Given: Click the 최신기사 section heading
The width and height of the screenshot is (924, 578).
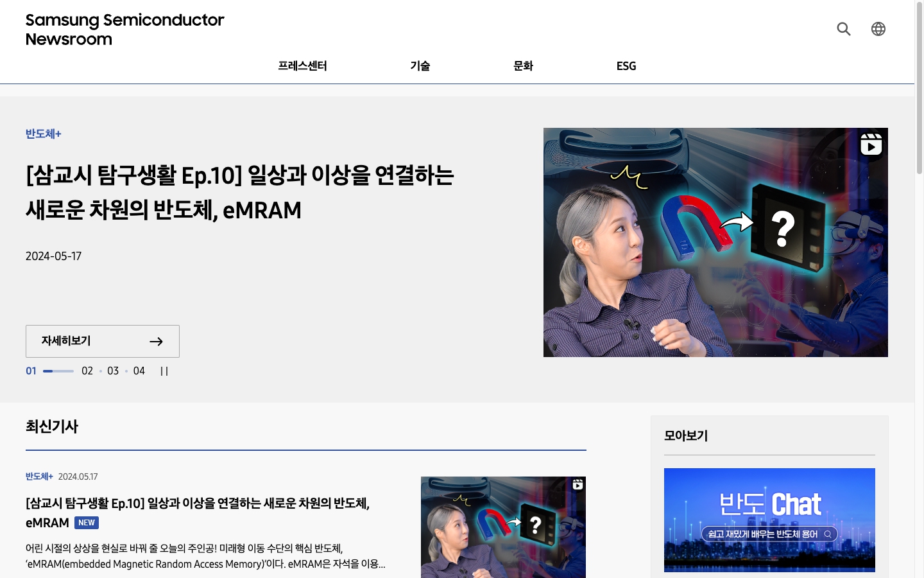Looking at the screenshot, I should point(52,426).
